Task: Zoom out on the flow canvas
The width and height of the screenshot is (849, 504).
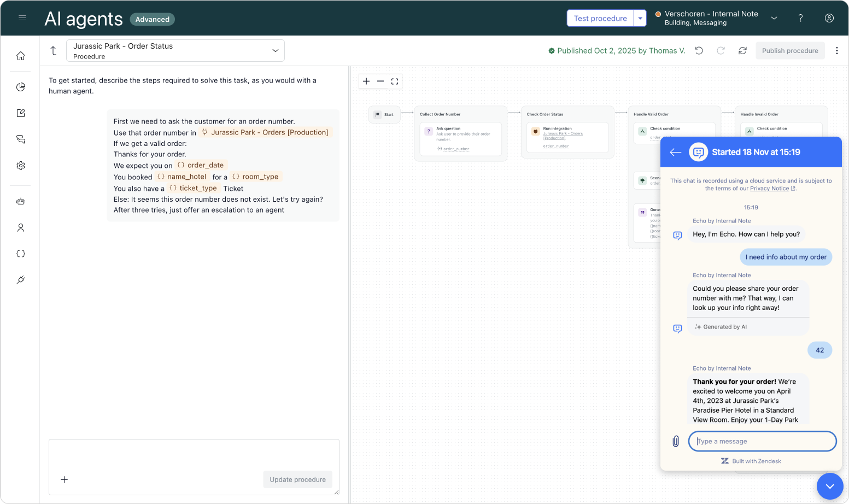Action: coord(380,81)
